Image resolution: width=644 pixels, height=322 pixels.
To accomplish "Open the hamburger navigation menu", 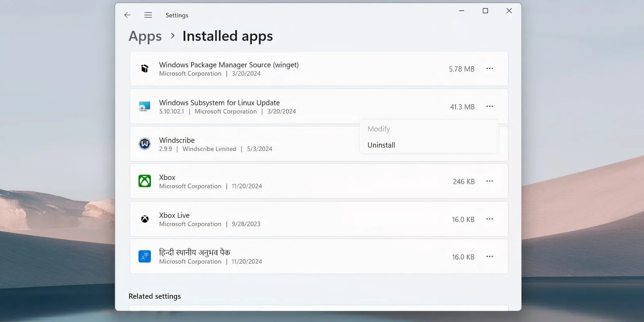I will [x=148, y=15].
